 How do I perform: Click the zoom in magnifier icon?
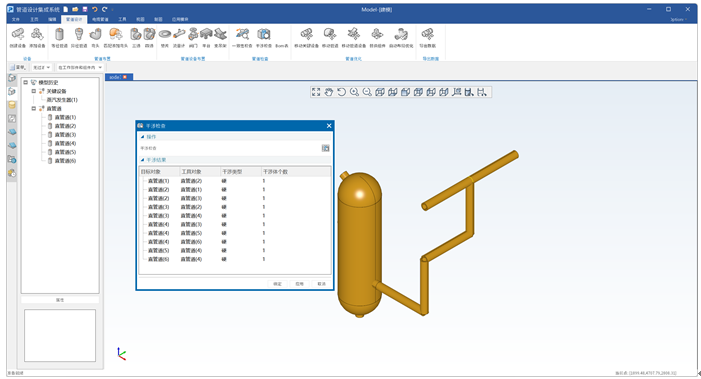[354, 92]
